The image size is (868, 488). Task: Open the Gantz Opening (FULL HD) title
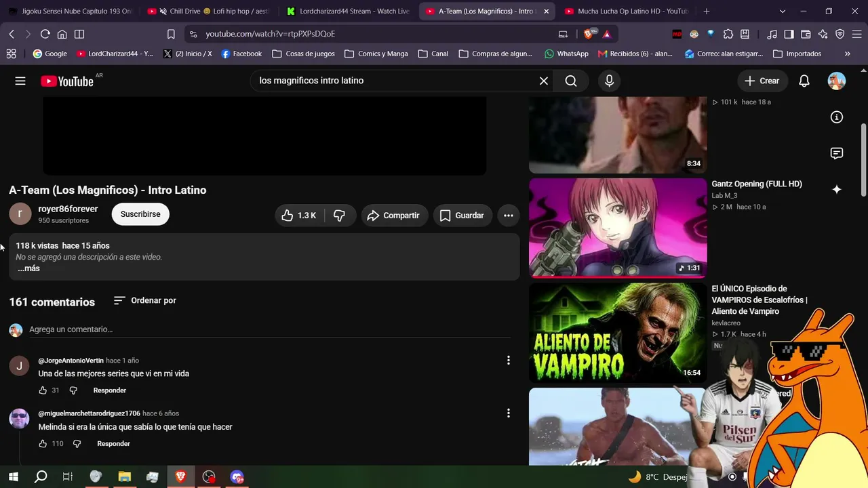(757, 184)
